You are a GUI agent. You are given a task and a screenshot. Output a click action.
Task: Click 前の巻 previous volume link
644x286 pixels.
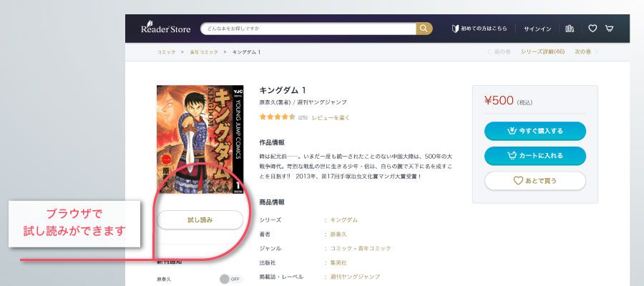499,51
